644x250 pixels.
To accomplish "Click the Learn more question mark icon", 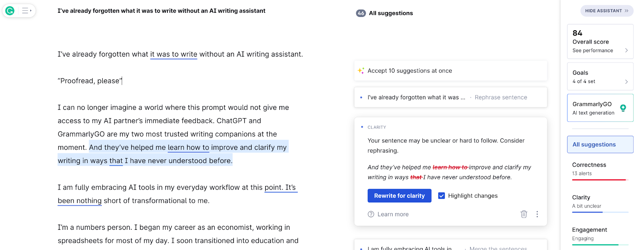I will 371,214.
